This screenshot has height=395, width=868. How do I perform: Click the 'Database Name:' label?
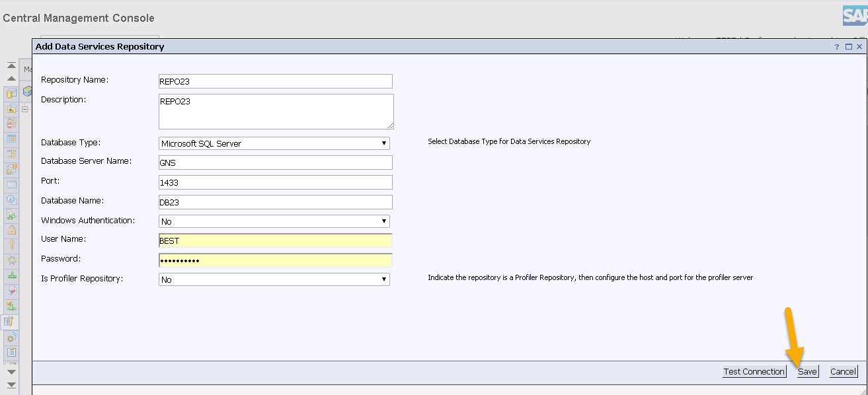[x=73, y=201]
